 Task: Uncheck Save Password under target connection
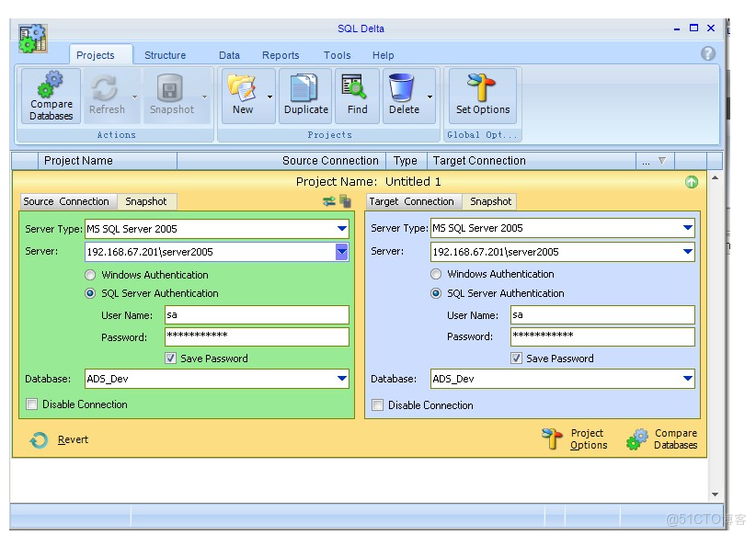click(x=517, y=359)
